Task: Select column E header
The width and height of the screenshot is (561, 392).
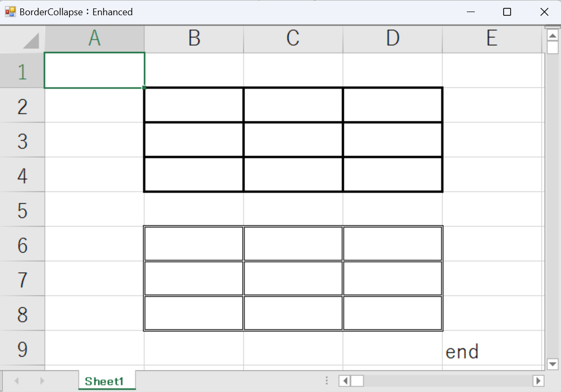Action: point(492,39)
